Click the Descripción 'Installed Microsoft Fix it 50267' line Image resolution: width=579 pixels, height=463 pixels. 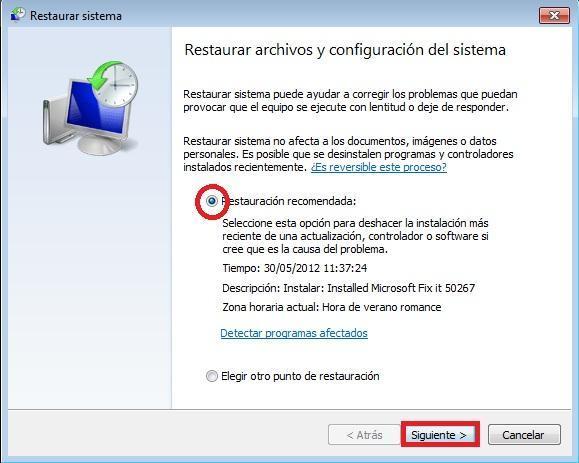pyautogui.click(x=349, y=288)
